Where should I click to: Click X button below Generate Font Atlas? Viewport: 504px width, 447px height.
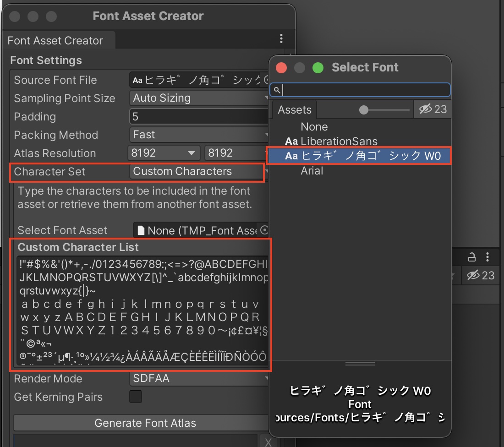(268, 442)
